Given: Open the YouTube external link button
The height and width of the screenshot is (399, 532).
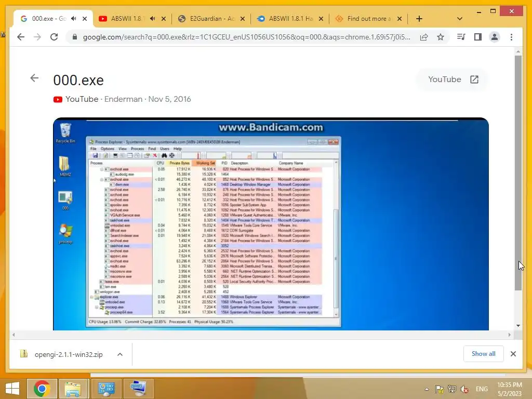Looking at the screenshot, I should click(x=453, y=79).
